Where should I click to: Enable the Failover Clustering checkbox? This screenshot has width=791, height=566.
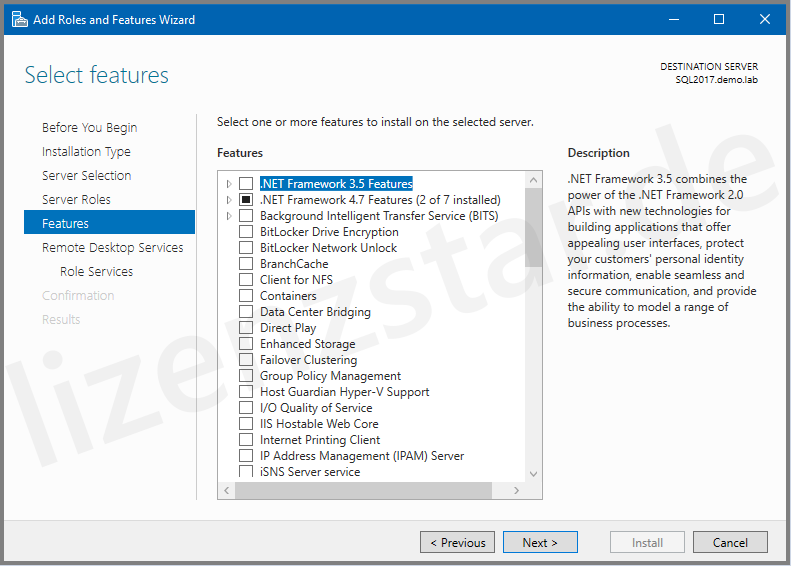tap(246, 360)
